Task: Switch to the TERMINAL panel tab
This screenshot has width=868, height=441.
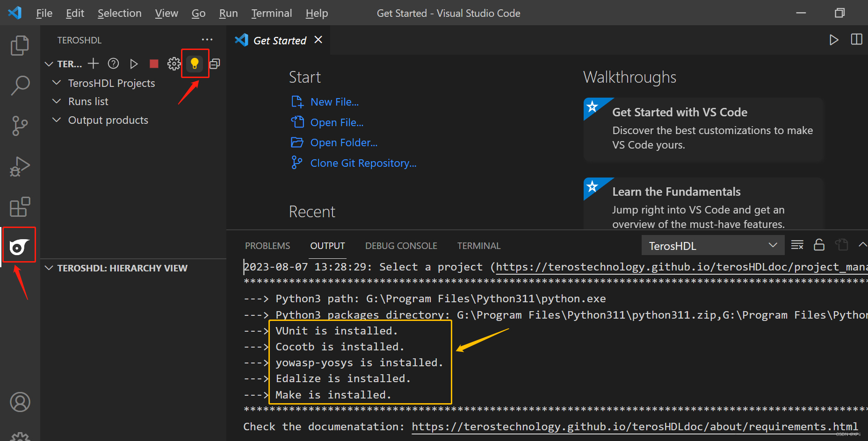Action: 478,246
